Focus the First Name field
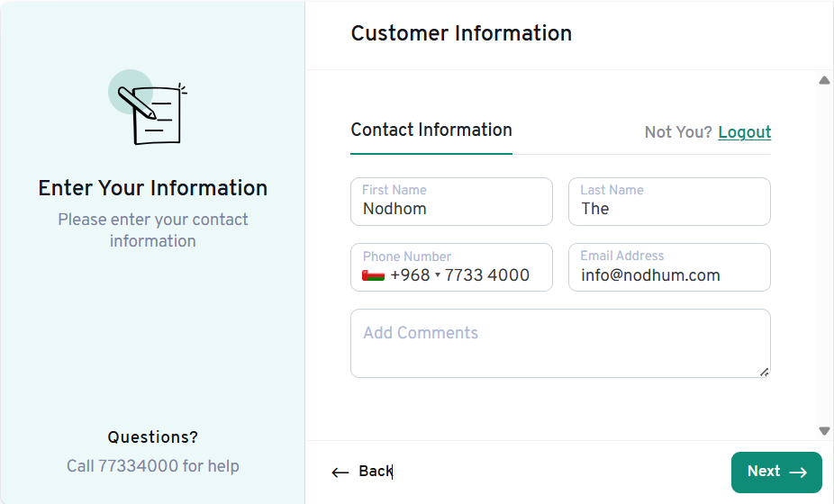The height and width of the screenshot is (504, 834). [451, 209]
